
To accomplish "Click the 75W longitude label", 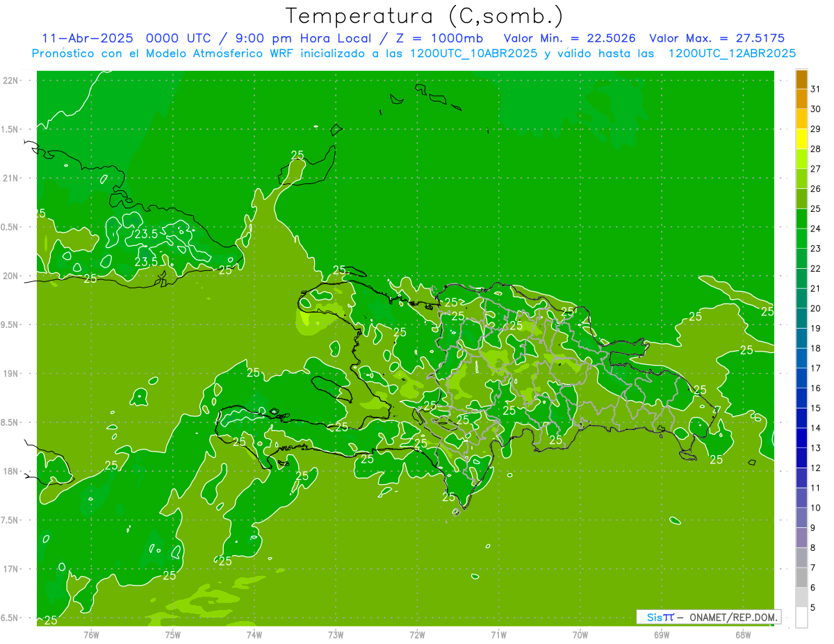I will (173, 634).
